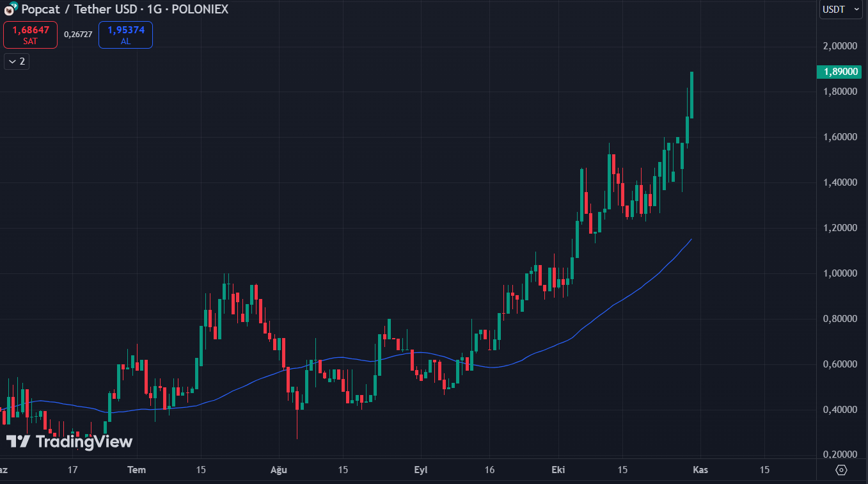Click the TradingView logo
The height and width of the screenshot is (484, 868).
[69, 442]
